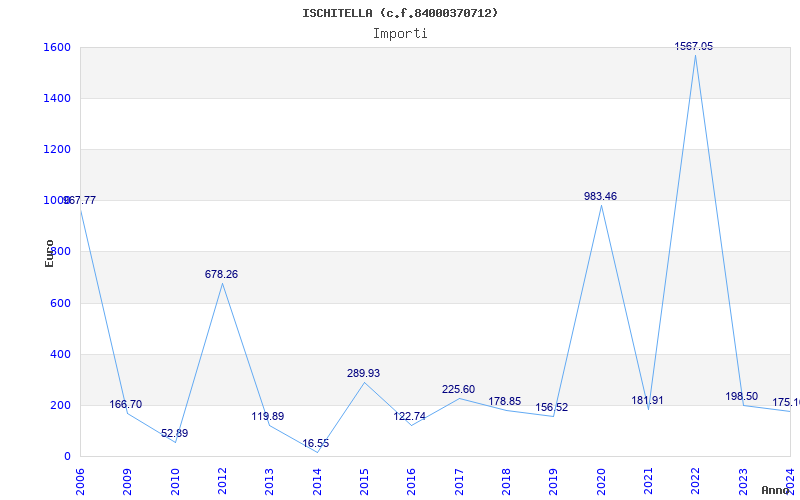Click the x-axis year 2020
This screenshot has width=800, height=500.
coord(601,482)
